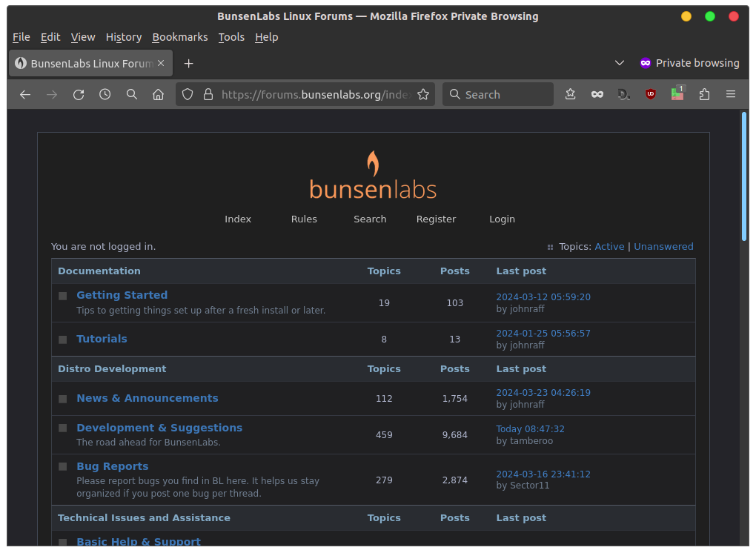Open the Firefox hamburger application menu
Screen dimensions: 756x553
point(731,94)
